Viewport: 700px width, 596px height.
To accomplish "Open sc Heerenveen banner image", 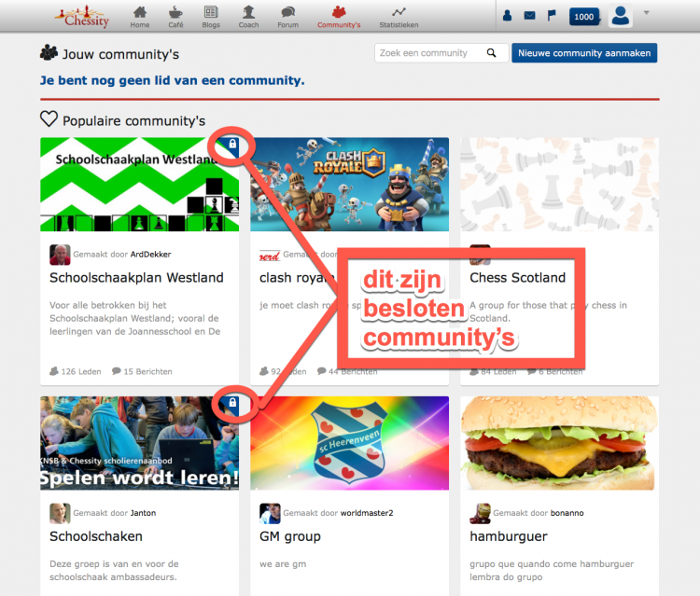I will [x=350, y=443].
